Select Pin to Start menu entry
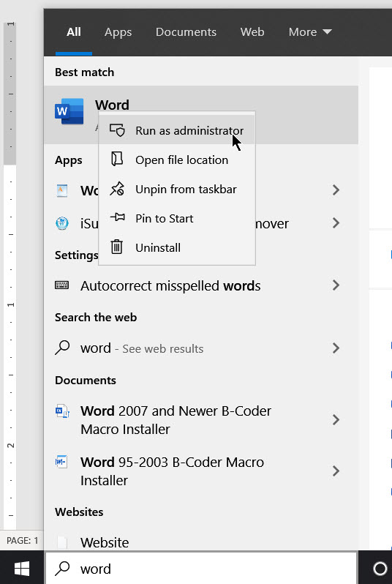392x584 pixels. (177, 218)
